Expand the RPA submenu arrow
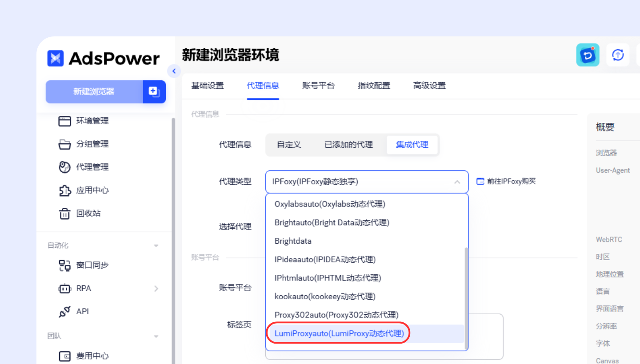 point(156,289)
